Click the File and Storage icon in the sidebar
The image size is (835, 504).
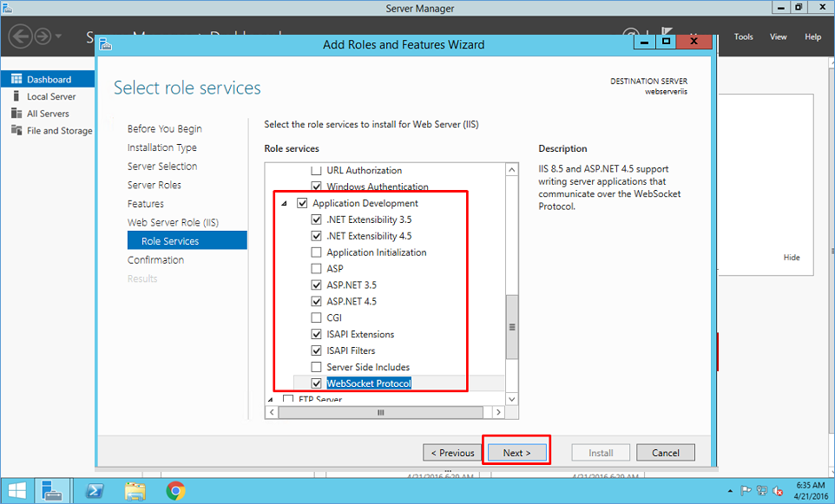point(16,130)
